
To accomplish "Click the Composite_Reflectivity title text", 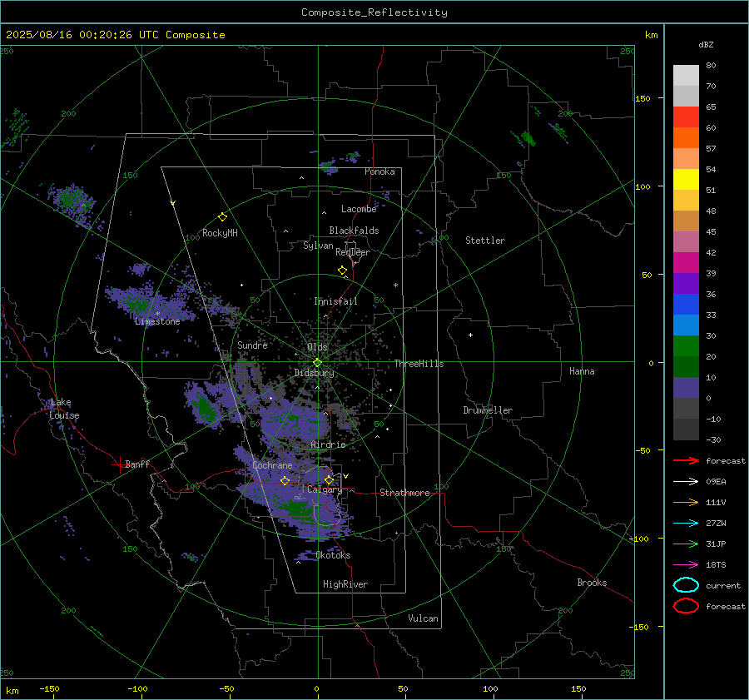I will 374,12.
